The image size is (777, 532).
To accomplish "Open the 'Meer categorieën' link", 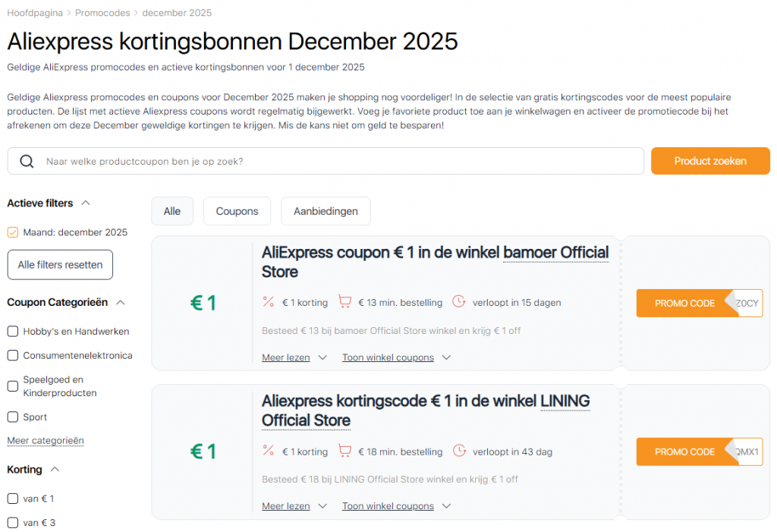I will (45, 440).
